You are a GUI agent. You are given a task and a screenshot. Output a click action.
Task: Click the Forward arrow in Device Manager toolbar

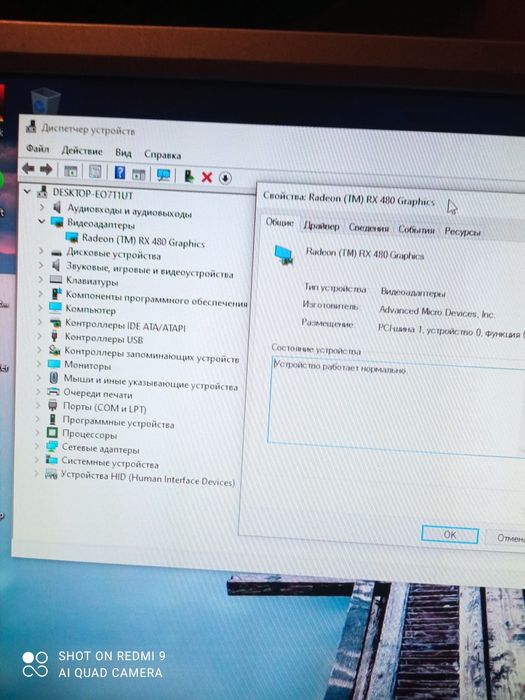click(x=46, y=169)
